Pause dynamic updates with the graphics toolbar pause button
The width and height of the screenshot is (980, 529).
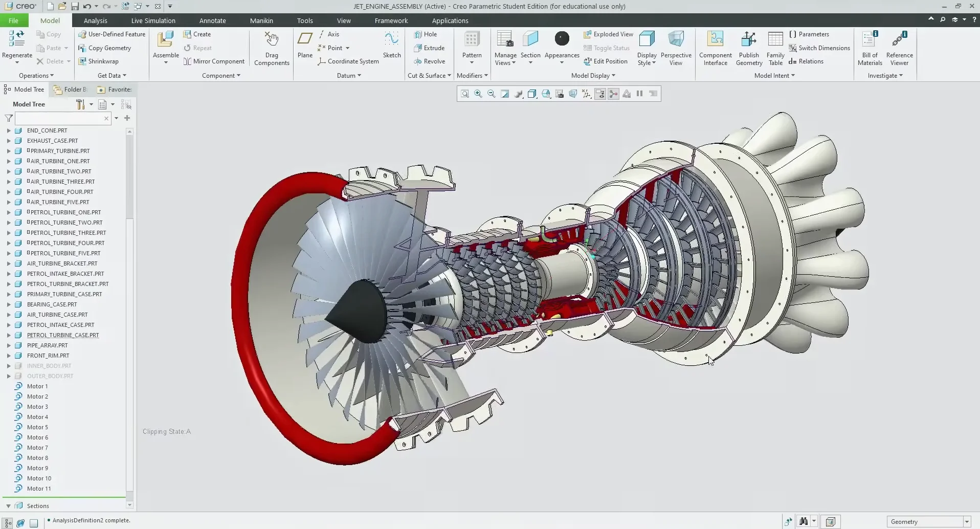click(x=639, y=94)
